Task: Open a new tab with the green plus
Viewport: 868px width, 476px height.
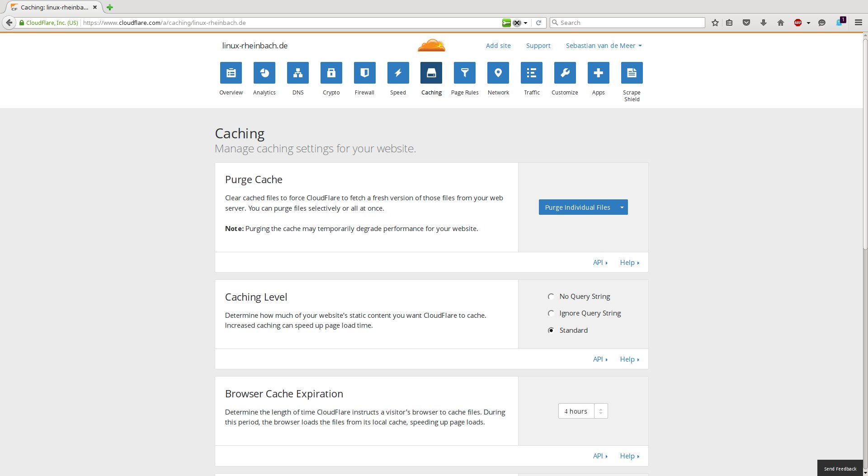Action: [110, 7]
